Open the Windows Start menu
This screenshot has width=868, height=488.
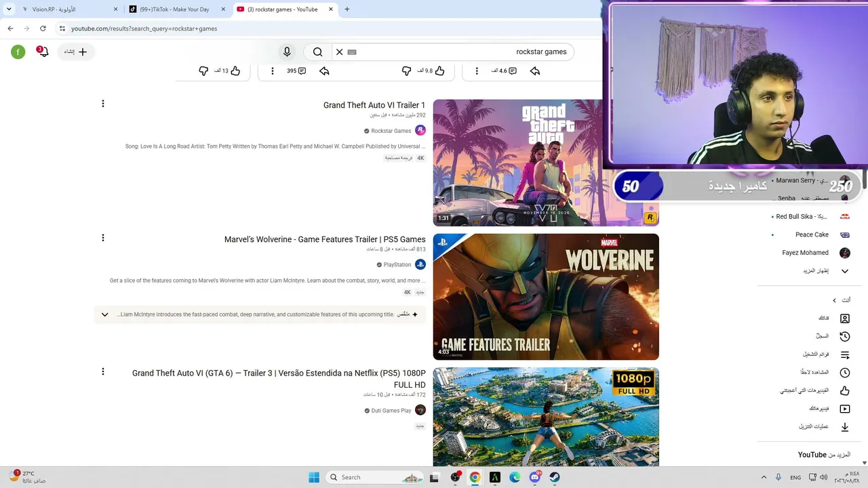(x=314, y=477)
